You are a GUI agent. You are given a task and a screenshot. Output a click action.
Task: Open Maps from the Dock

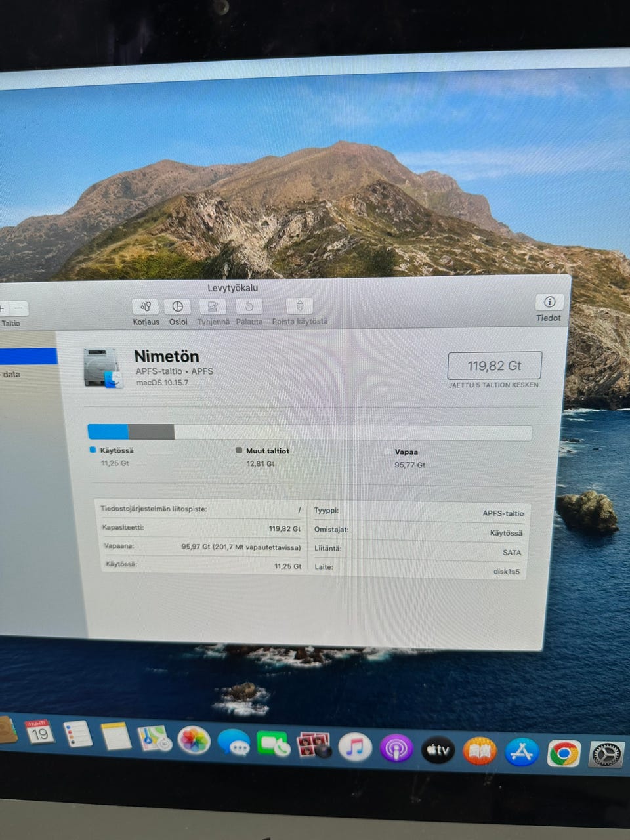[x=155, y=738]
